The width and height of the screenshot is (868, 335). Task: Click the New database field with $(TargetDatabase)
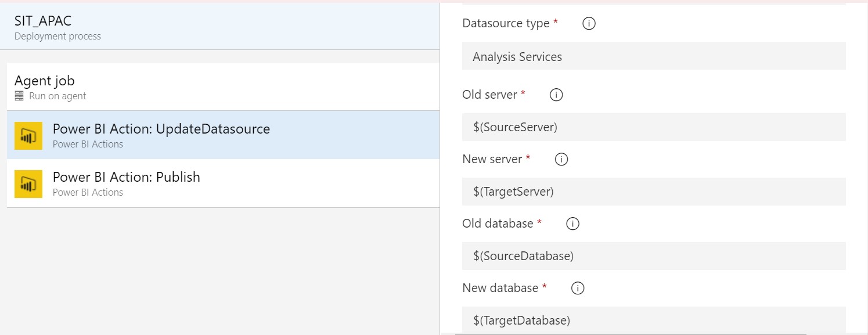pos(653,320)
